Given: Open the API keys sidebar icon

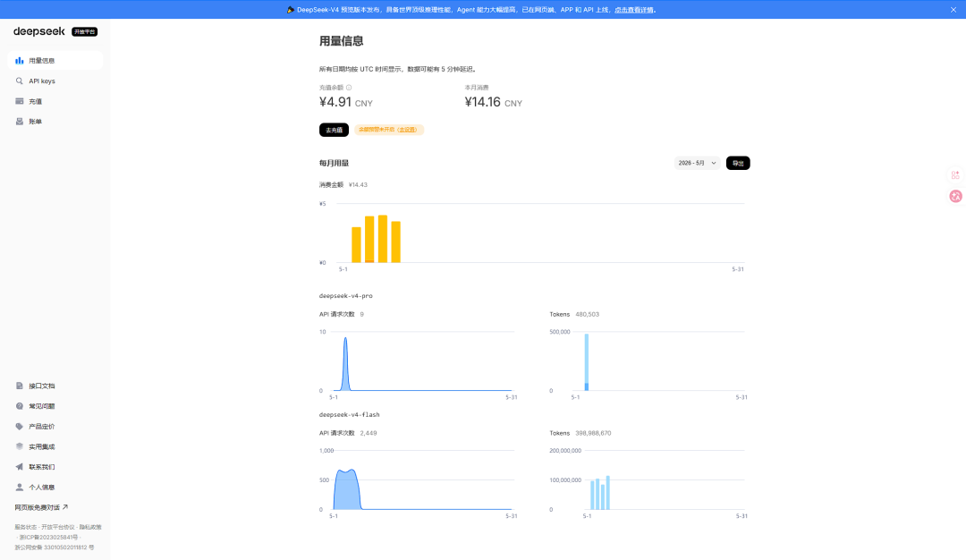Looking at the screenshot, I should tap(19, 81).
